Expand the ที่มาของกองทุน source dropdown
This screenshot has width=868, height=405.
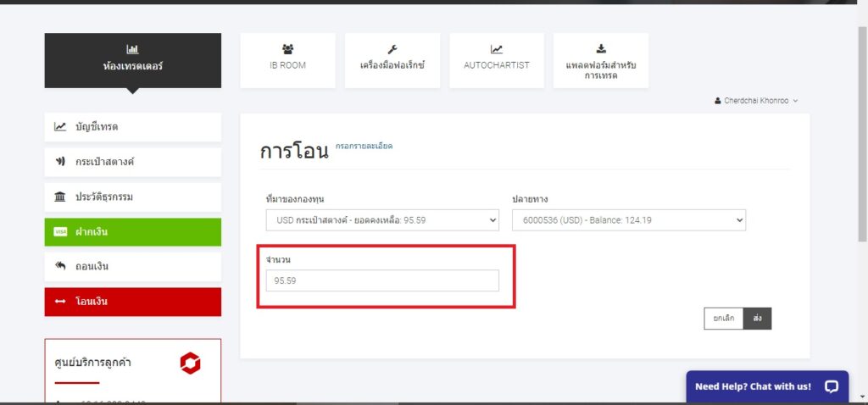[x=382, y=220]
